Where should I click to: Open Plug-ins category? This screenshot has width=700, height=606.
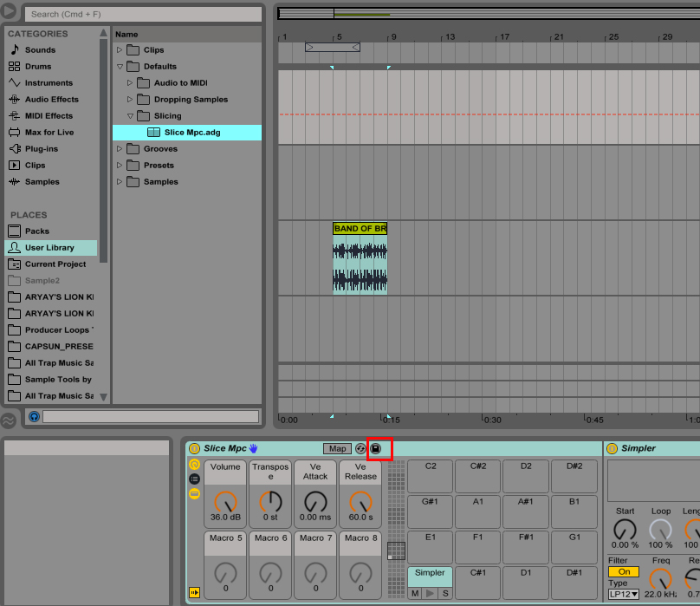pos(42,149)
